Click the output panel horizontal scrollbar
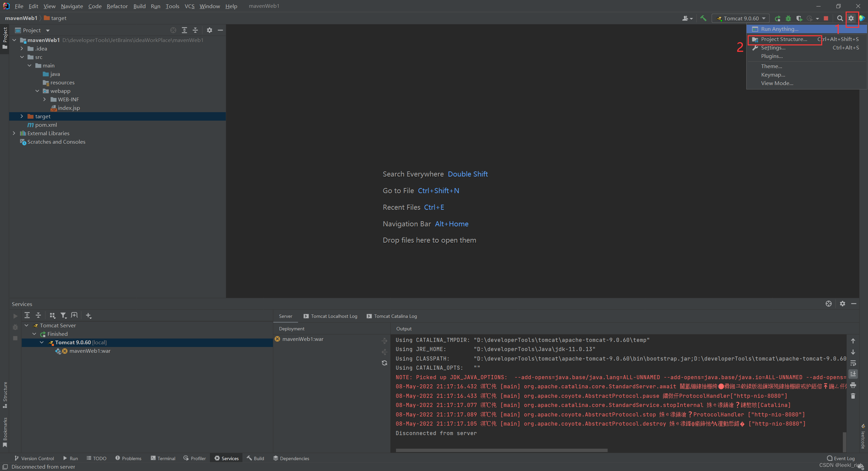The height and width of the screenshot is (471, 868). (502, 450)
